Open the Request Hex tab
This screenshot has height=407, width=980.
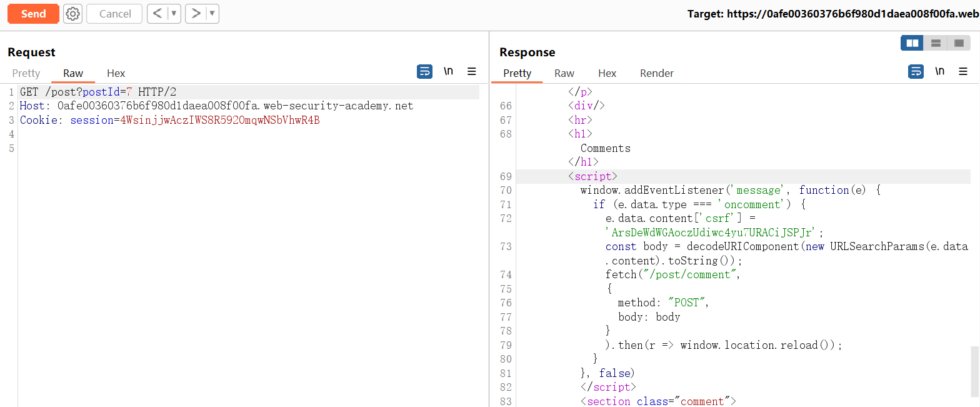(116, 73)
